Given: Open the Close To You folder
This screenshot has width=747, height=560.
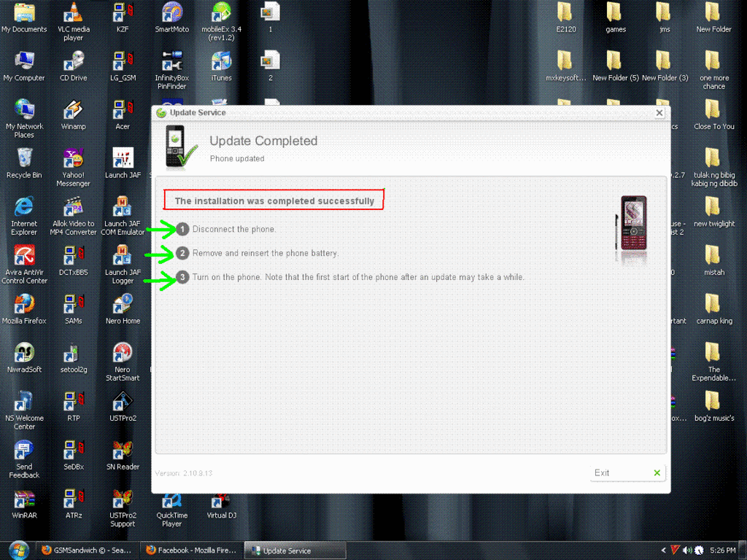Looking at the screenshot, I should click(x=713, y=115).
